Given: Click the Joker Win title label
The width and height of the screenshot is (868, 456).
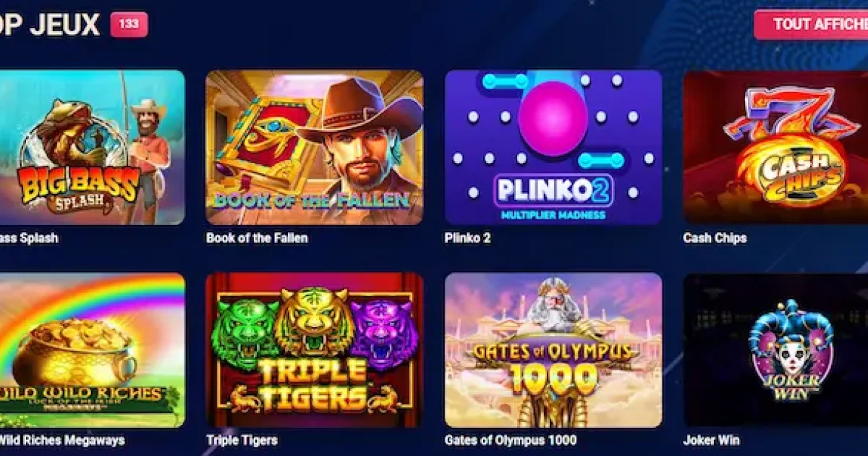Looking at the screenshot, I should point(711,440).
